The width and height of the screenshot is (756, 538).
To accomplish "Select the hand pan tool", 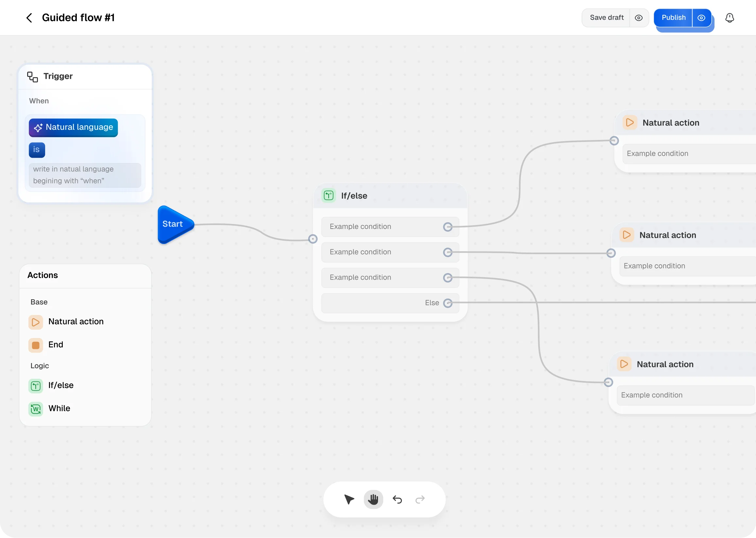I will [x=373, y=500].
